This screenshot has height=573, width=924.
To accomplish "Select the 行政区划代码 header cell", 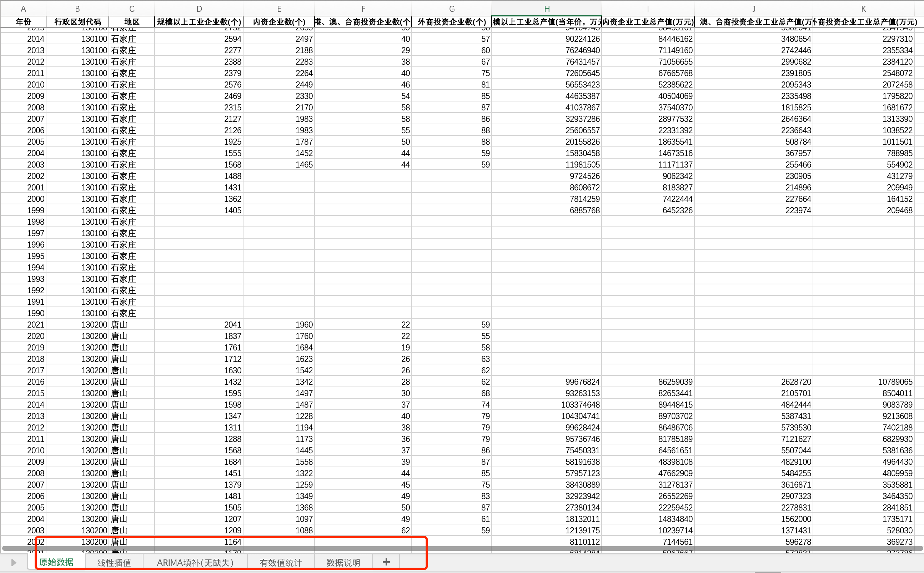I will pos(77,22).
